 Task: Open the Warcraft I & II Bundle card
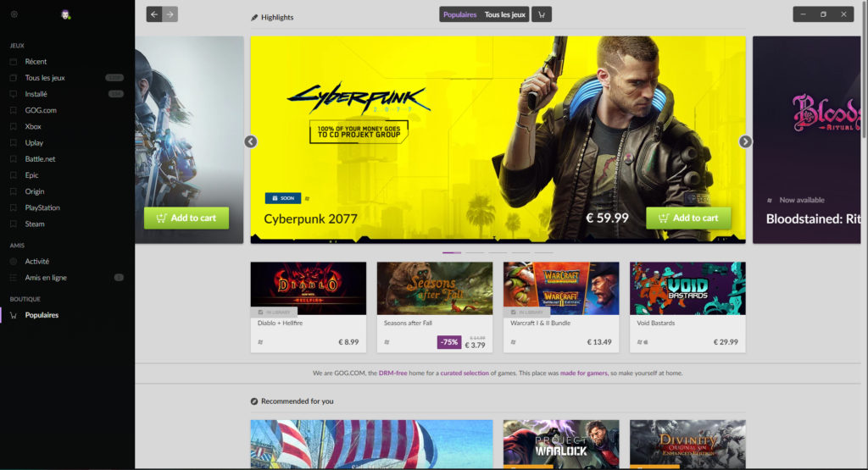click(561, 307)
